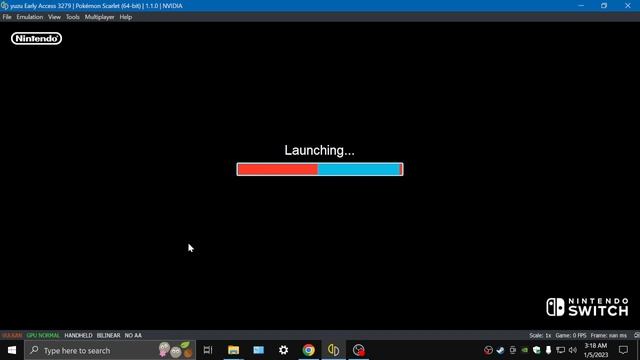The height and width of the screenshot is (360, 640).
Task: Open the Multiplayer menu
Action: click(x=99, y=17)
